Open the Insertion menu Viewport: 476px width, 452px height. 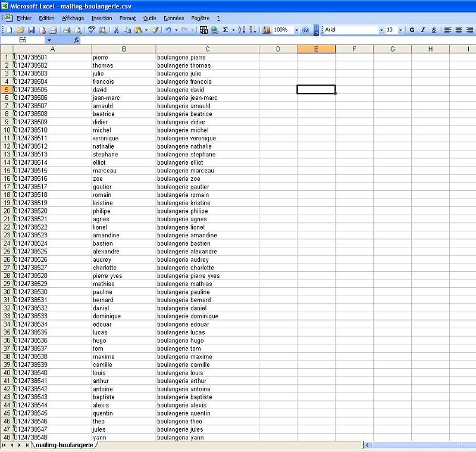pyautogui.click(x=102, y=18)
